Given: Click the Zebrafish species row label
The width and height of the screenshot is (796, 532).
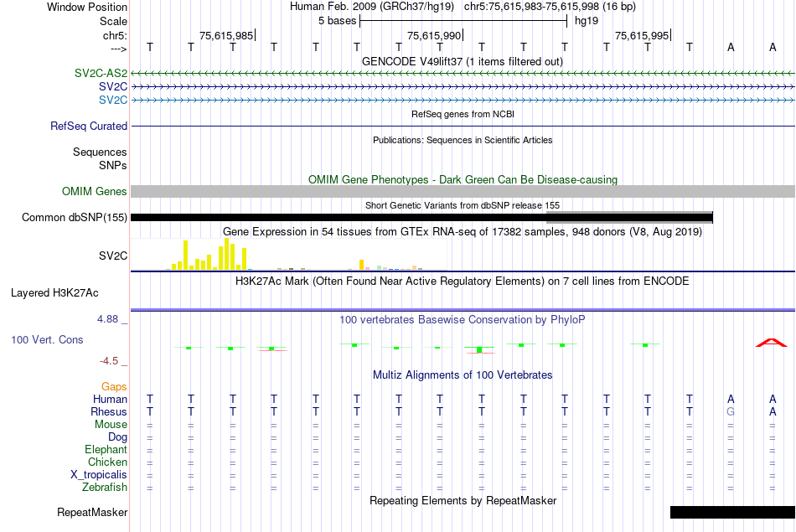Looking at the screenshot, I should tap(105, 487).
